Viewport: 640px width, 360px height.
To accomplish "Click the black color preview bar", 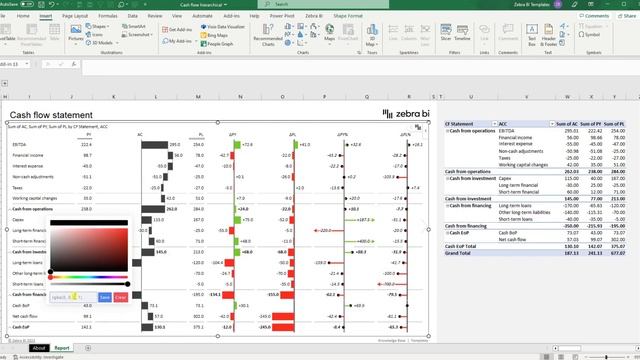I will [89, 222].
